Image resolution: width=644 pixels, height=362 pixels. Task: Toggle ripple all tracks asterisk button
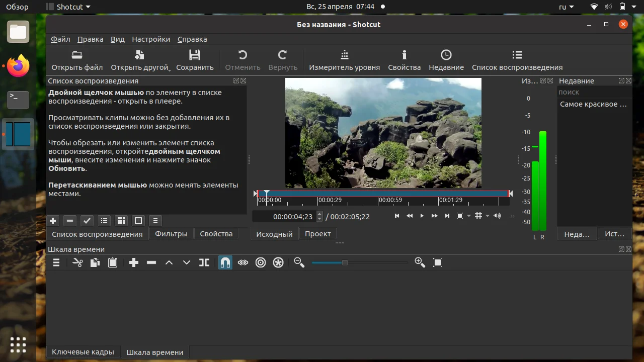point(278,262)
